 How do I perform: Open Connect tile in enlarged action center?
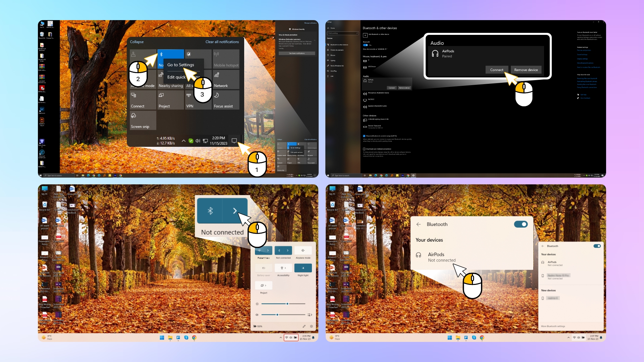pos(143,100)
